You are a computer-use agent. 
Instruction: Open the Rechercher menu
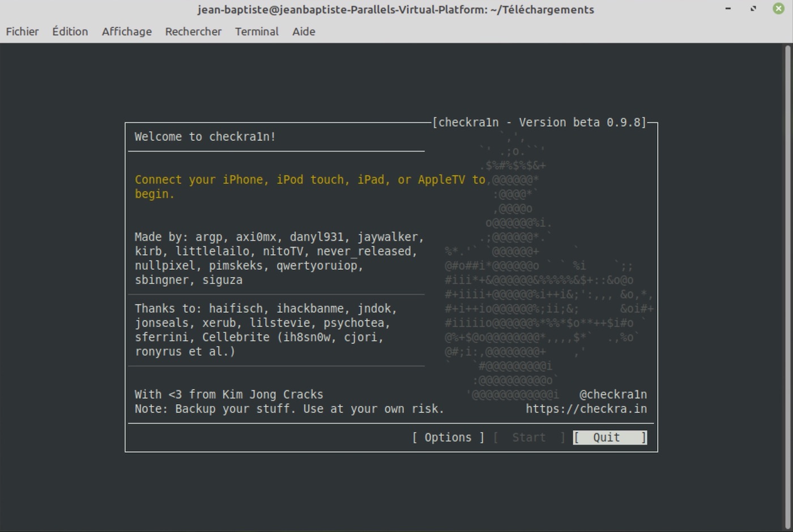tap(193, 32)
